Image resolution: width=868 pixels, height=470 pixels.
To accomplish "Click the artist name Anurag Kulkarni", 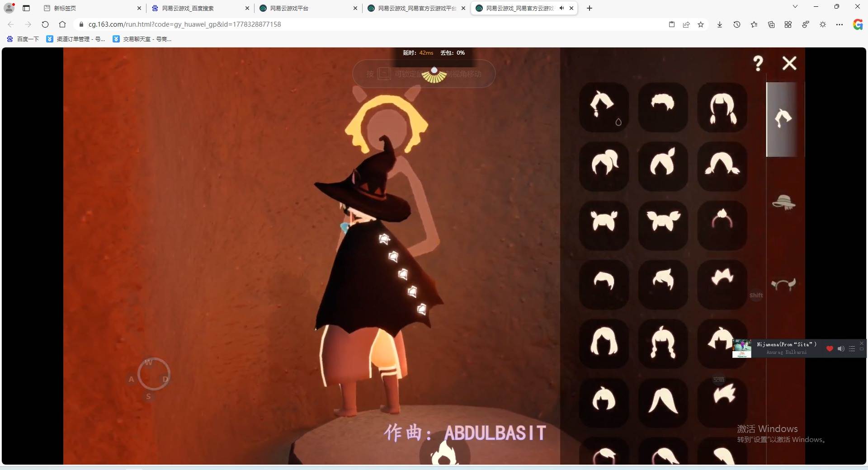I will click(787, 352).
